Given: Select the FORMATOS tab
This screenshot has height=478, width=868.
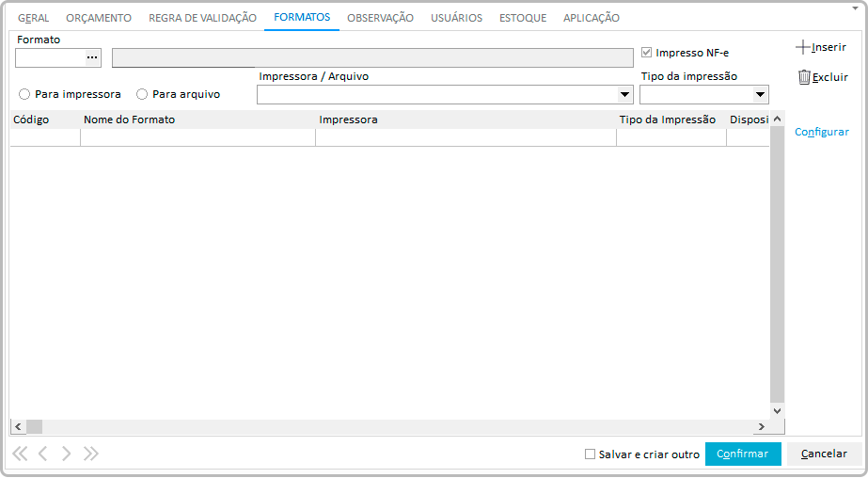Looking at the screenshot, I should pos(302,17).
